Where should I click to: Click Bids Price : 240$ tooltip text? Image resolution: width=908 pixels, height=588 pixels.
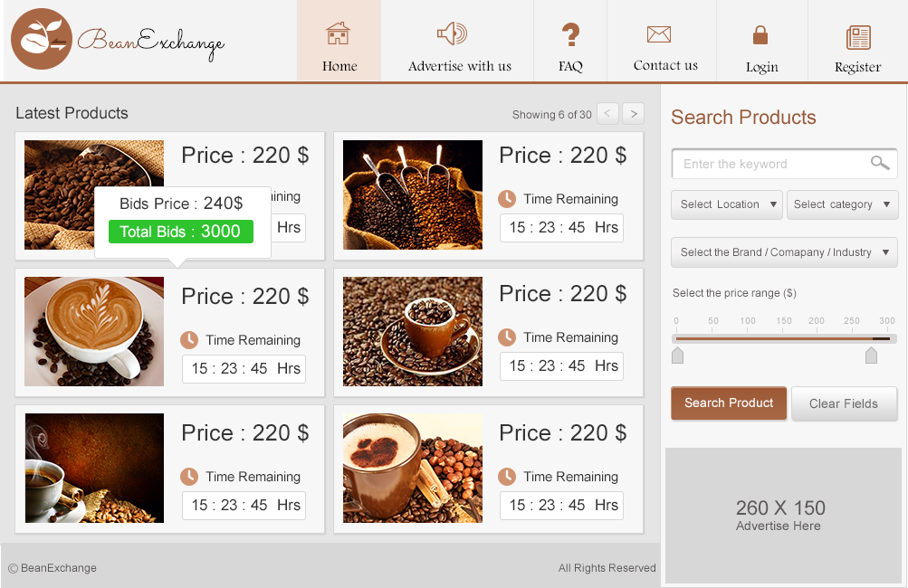[181, 204]
